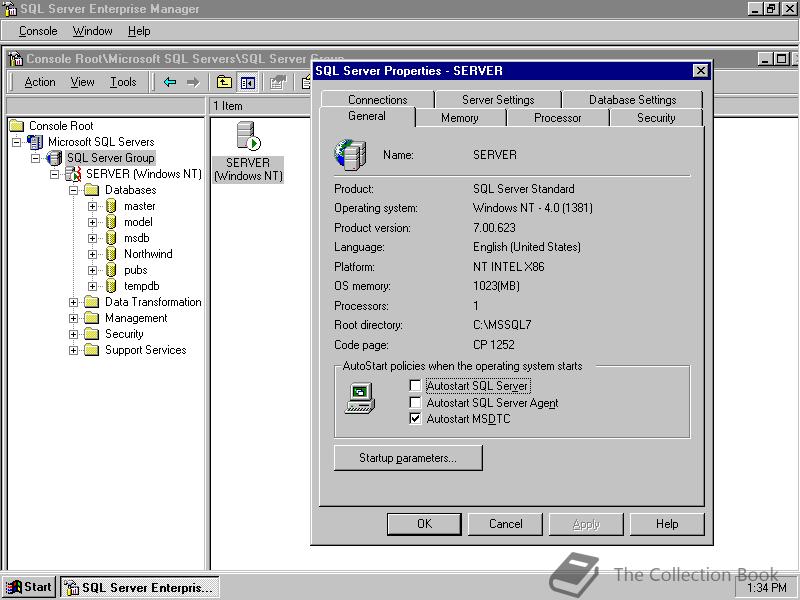
Task: Open the Security tab in properties dialog
Action: (656, 118)
